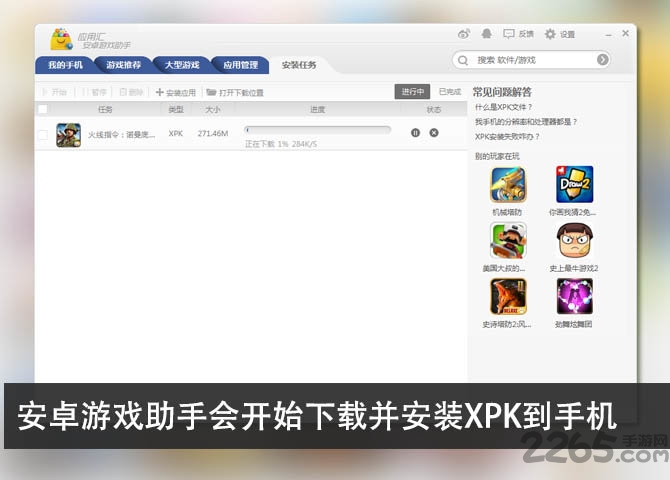670x480 pixels.
Task: Click the 类型 column header
Action: pos(176,109)
